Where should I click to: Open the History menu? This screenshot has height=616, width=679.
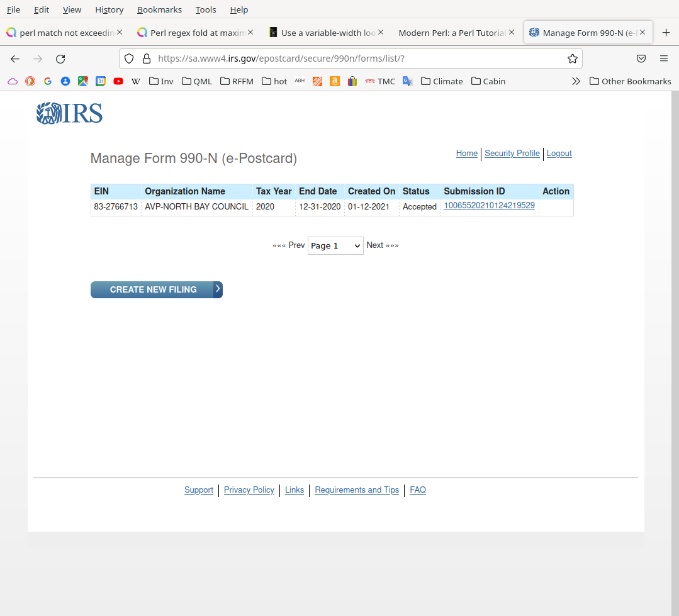109,9
